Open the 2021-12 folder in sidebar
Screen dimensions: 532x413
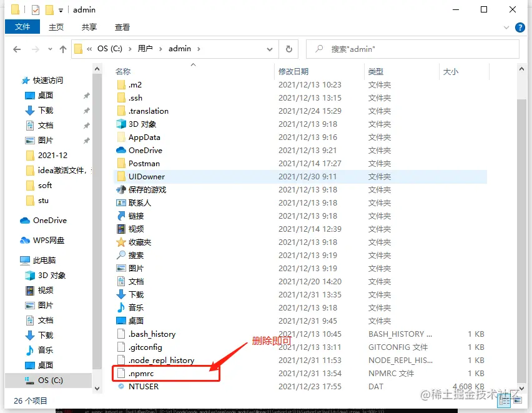[52, 155]
